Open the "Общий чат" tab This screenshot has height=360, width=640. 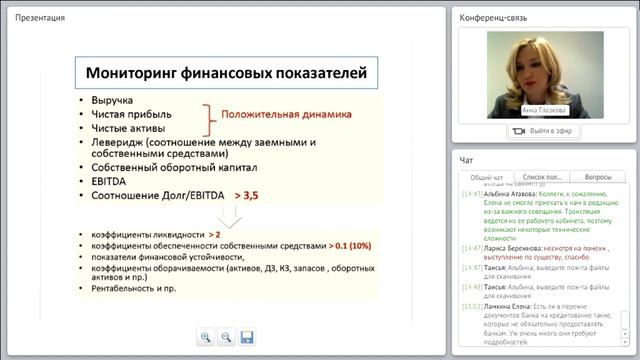click(486, 178)
